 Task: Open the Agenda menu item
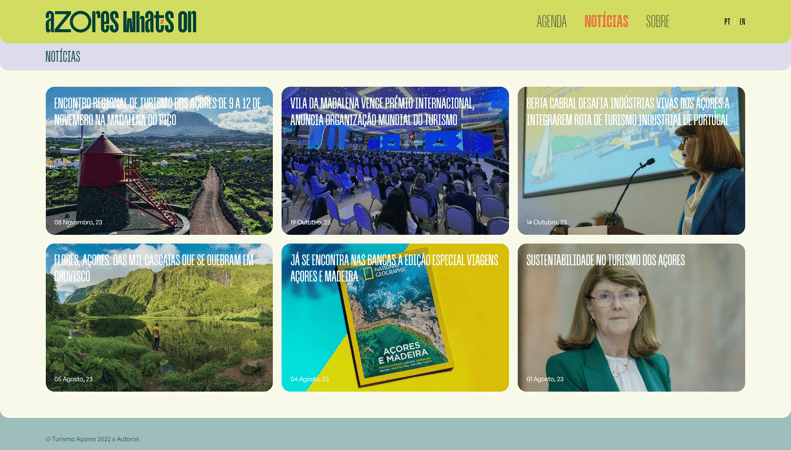coord(551,21)
